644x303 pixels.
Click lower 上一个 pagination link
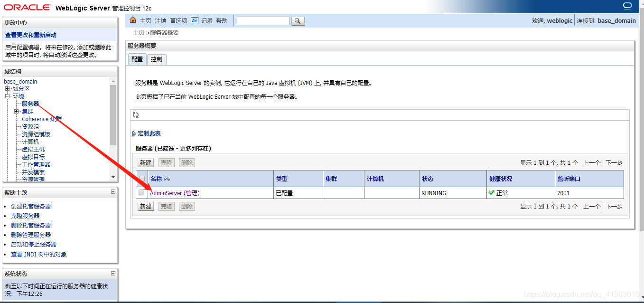pos(592,207)
